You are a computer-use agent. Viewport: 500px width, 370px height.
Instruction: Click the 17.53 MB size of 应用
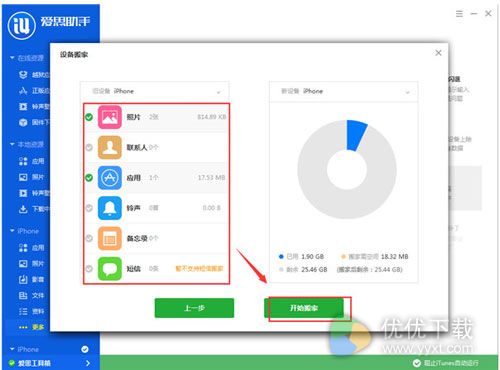pos(211,178)
